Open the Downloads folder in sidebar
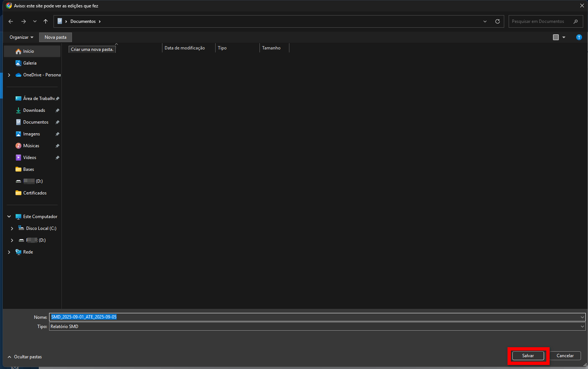 click(34, 110)
